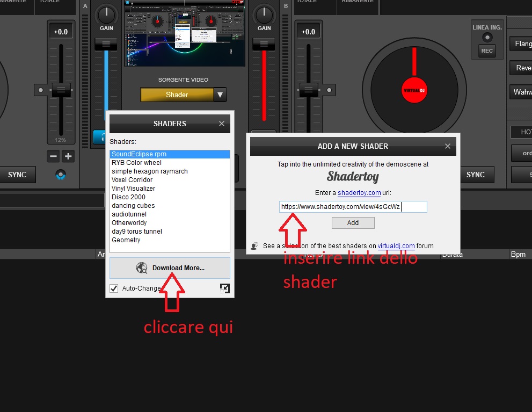Click the Wahwah effect button
Viewport: 532px width, 412px height.
pyautogui.click(x=521, y=92)
